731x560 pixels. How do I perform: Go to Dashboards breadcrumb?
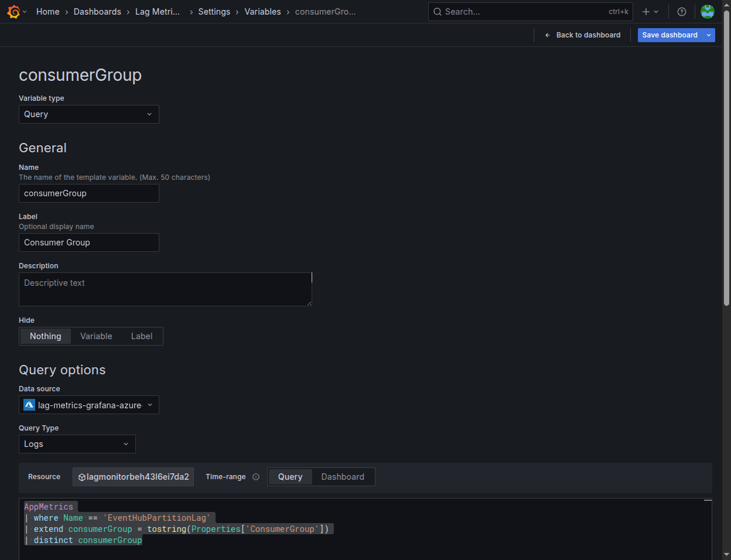[x=97, y=12]
